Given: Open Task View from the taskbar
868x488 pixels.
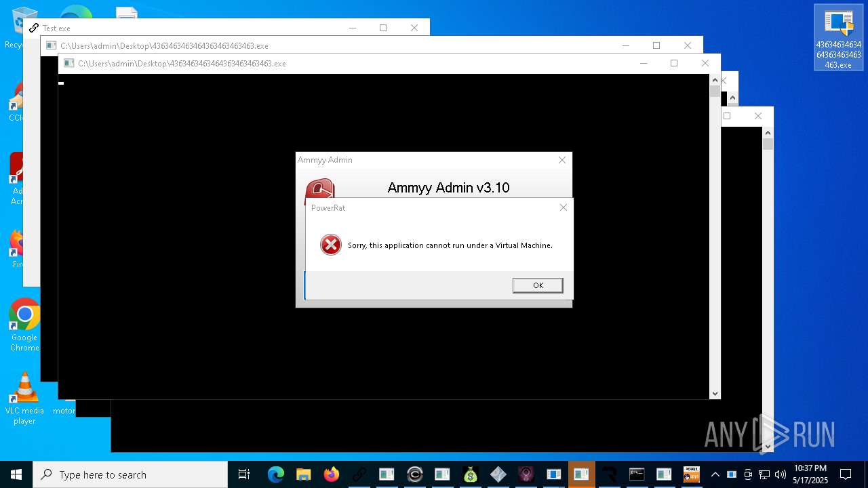Looking at the screenshot, I should 244,474.
